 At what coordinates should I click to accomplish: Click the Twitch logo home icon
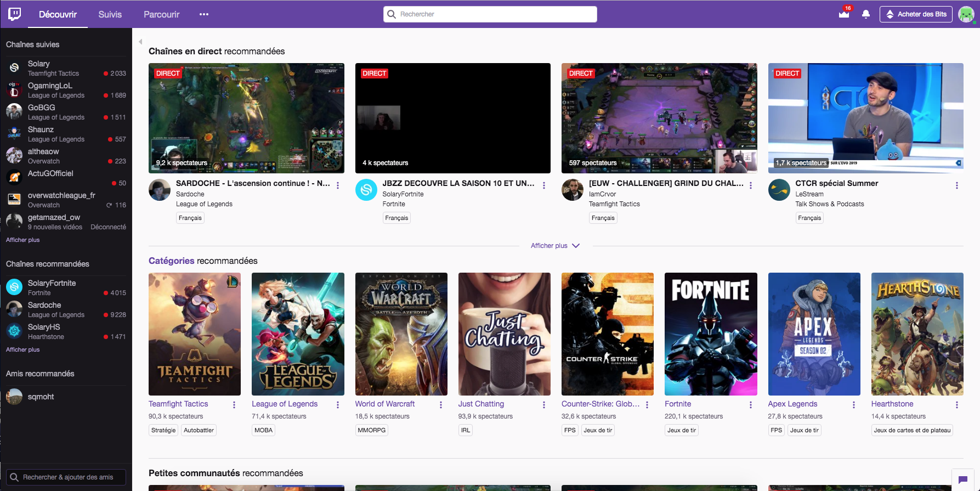[15, 14]
